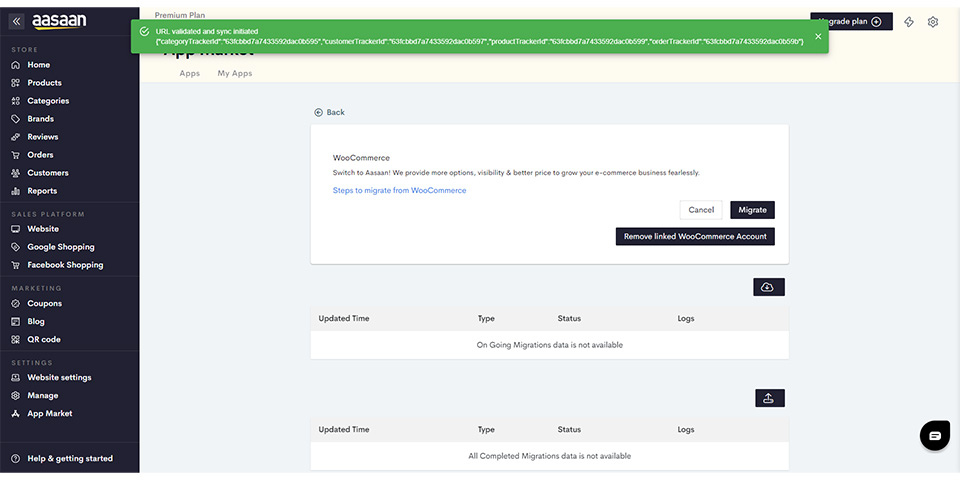Click the Orders cart icon
960x480 pixels.
16,155
